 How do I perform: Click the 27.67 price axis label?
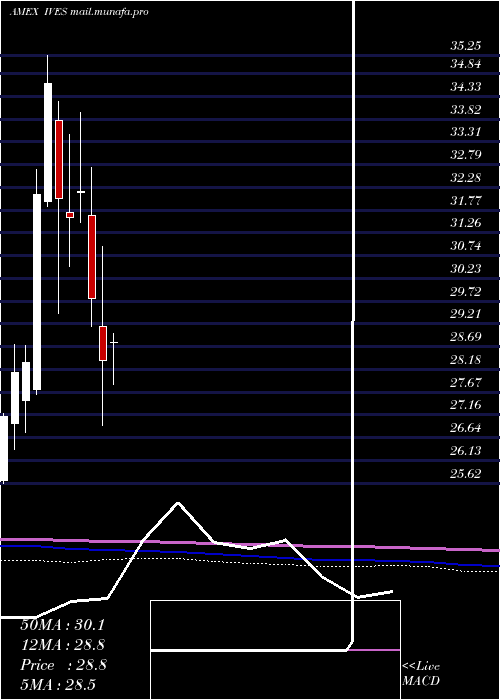(x=466, y=382)
